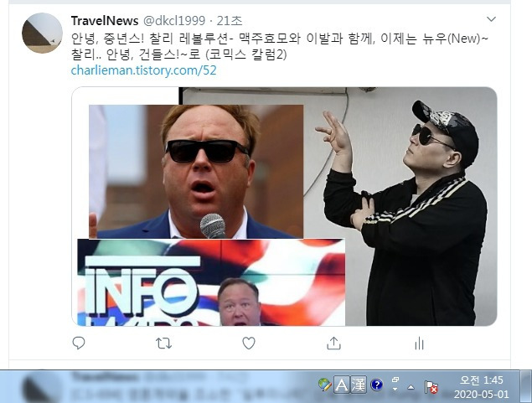Open the tweet's attached image
This screenshot has height=403, width=532.
coord(284,206)
